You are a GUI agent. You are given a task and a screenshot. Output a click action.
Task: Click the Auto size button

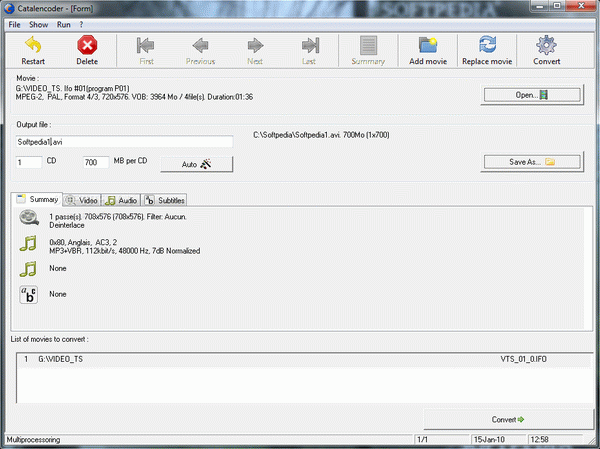(x=196, y=164)
